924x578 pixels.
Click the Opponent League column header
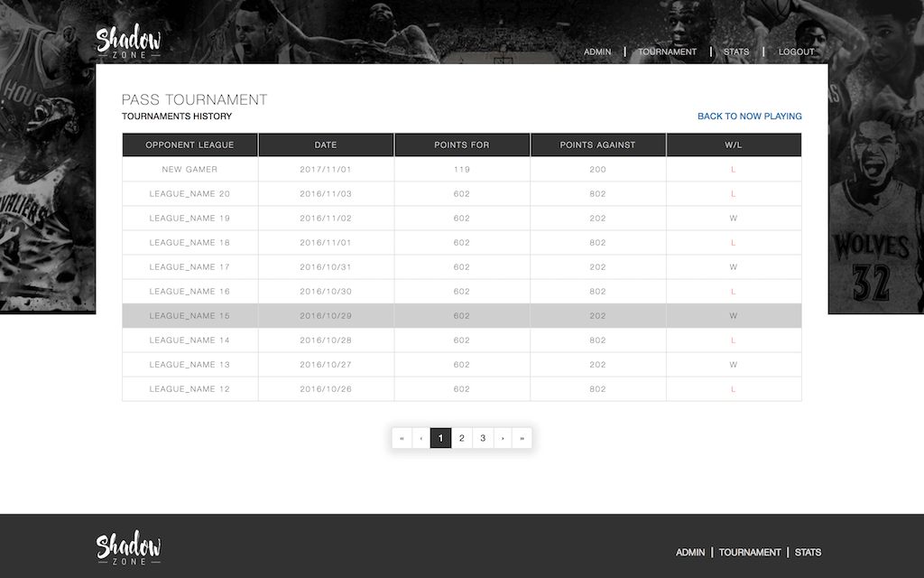click(x=189, y=144)
